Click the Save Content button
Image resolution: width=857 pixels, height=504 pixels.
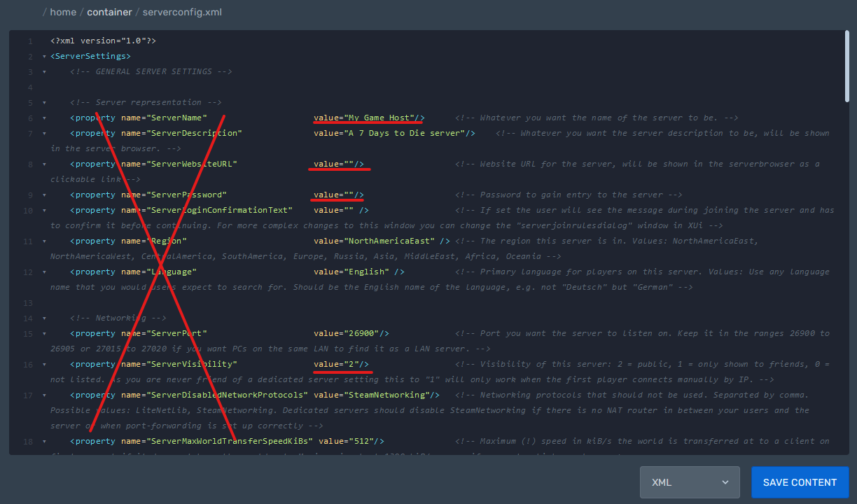pyautogui.click(x=800, y=482)
